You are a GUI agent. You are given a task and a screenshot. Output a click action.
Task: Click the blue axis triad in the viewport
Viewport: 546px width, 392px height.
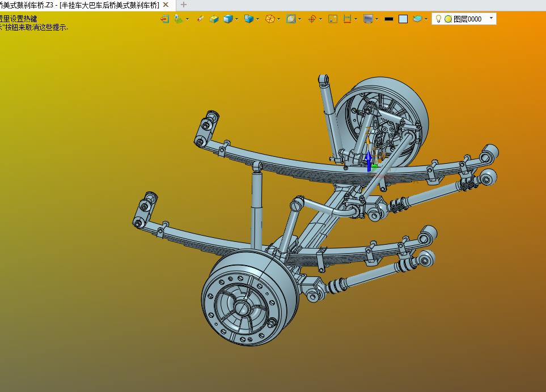369,160
